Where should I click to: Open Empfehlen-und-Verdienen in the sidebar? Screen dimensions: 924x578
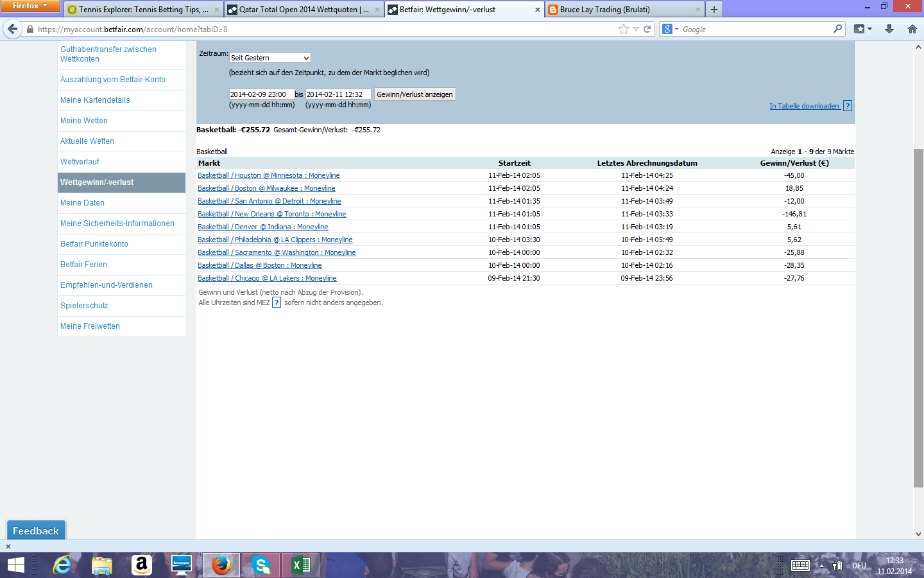pyautogui.click(x=107, y=285)
